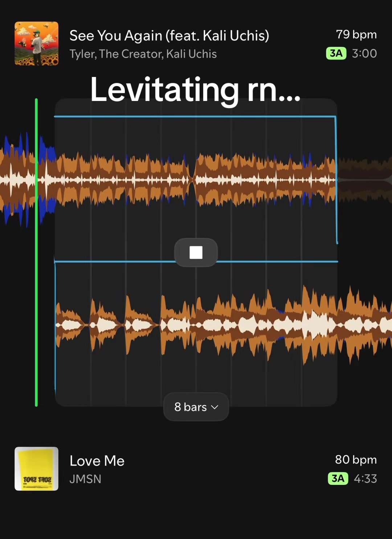392x539 pixels.
Task: Select artist Tyler, The Creator, Kali Uchis
Action: pyautogui.click(x=143, y=54)
